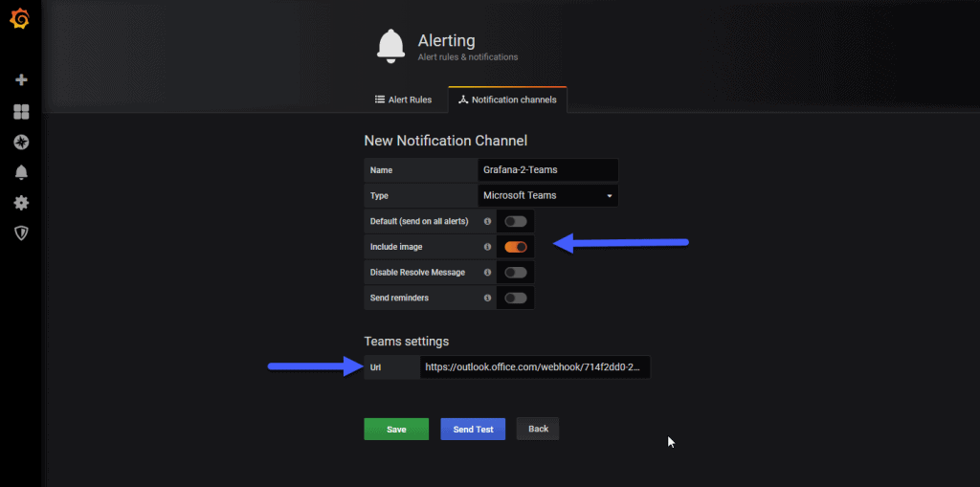Enable the Disable Resolve Message switch
Screen dimensions: 980x487
516,273
